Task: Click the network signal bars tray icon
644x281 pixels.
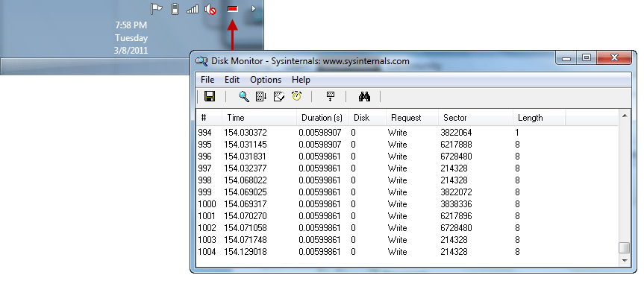Action: click(193, 9)
